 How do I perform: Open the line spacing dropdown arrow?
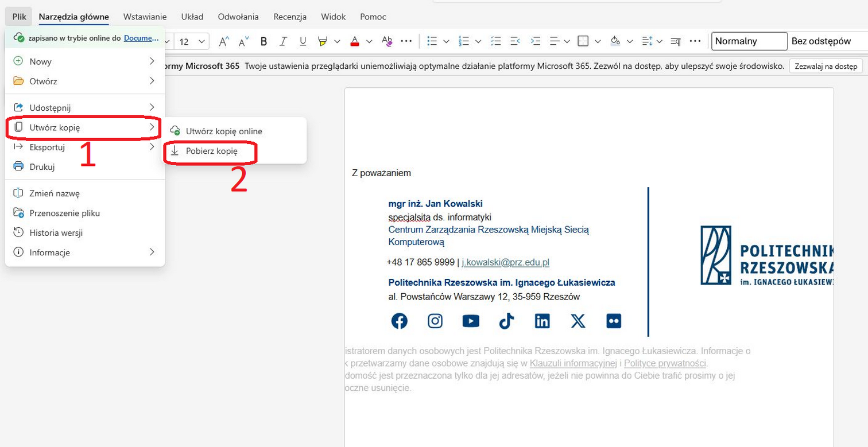pyautogui.click(x=660, y=41)
